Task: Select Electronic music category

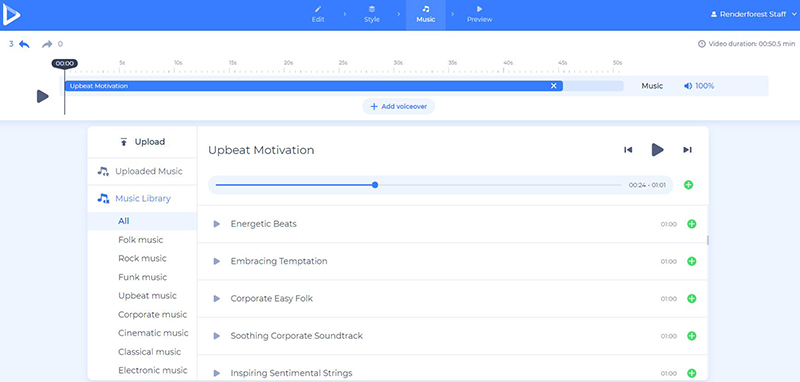Action: (153, 370)
